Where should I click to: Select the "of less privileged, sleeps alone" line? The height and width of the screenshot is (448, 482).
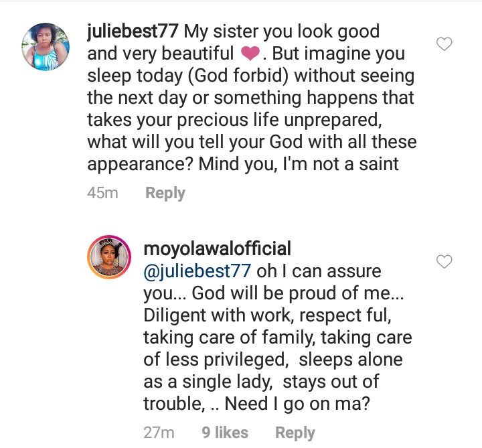point(273,360)
